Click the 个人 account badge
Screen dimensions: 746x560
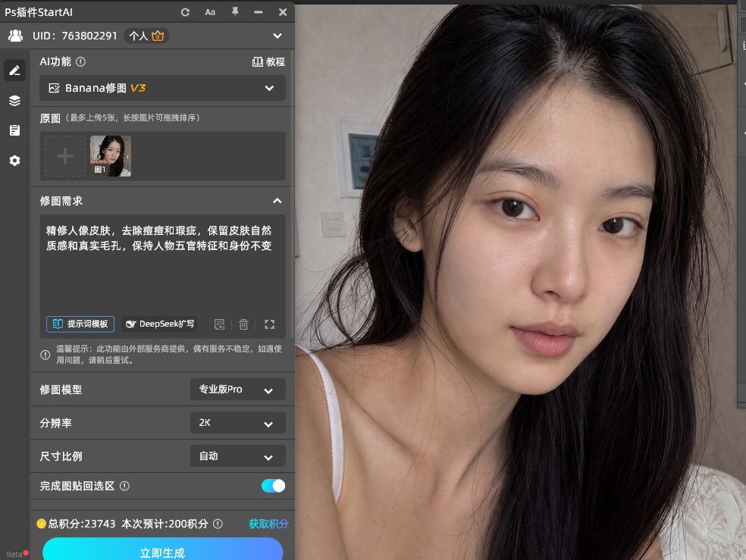[x=146, y=36]
